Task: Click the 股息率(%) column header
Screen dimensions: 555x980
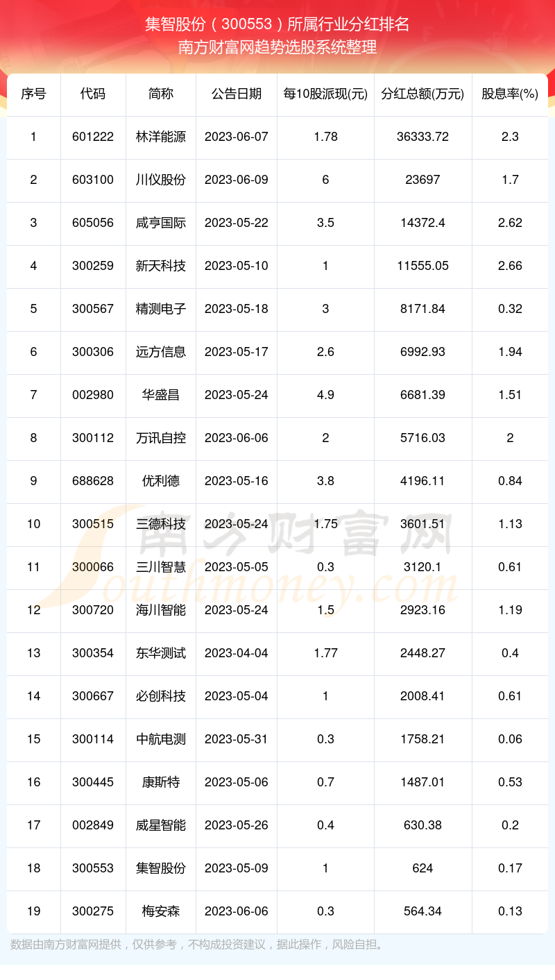Action: [x=510, y=94]
